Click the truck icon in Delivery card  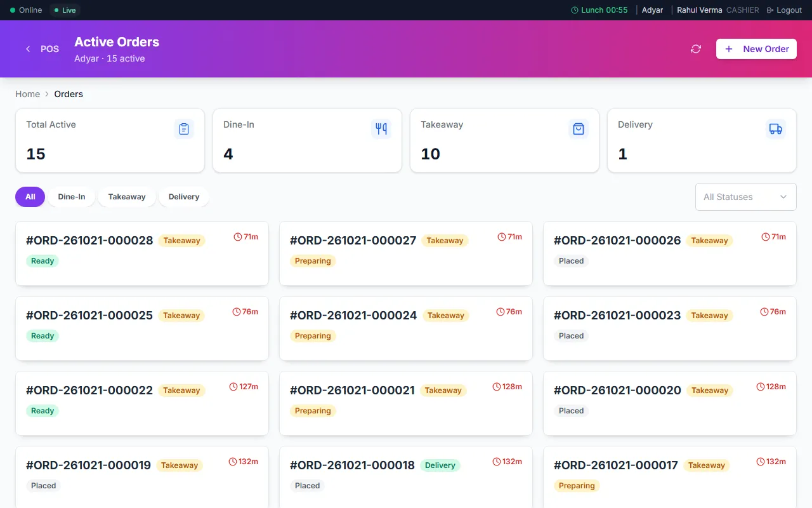[x=776, y=129]
